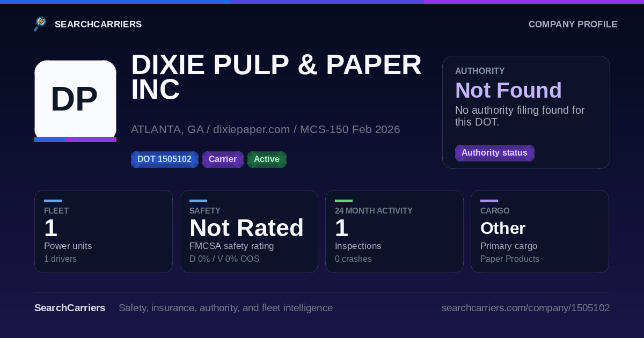Screen dimensions: 644x338
Task: Click the Inspections text
Action: pyautogui.click(x=358, y=246)
